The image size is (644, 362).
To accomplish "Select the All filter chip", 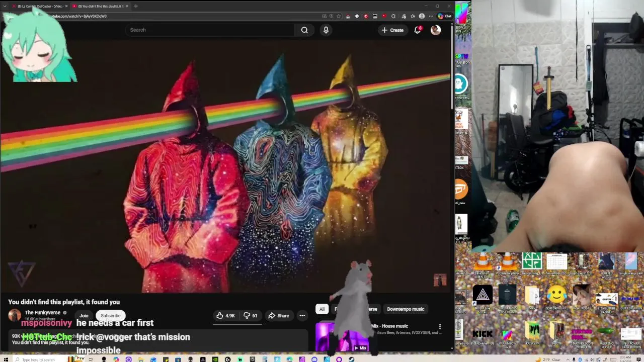I will click(x=322, y=309).
